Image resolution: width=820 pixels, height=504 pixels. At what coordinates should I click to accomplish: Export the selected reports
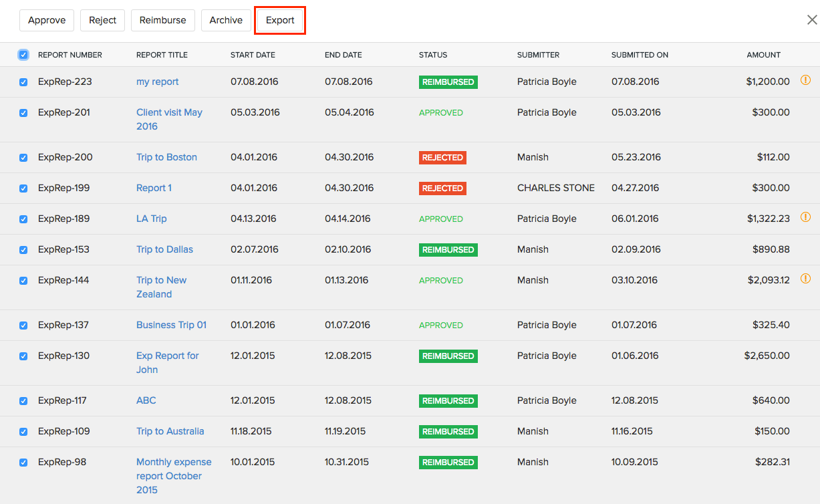pos(280,20)
